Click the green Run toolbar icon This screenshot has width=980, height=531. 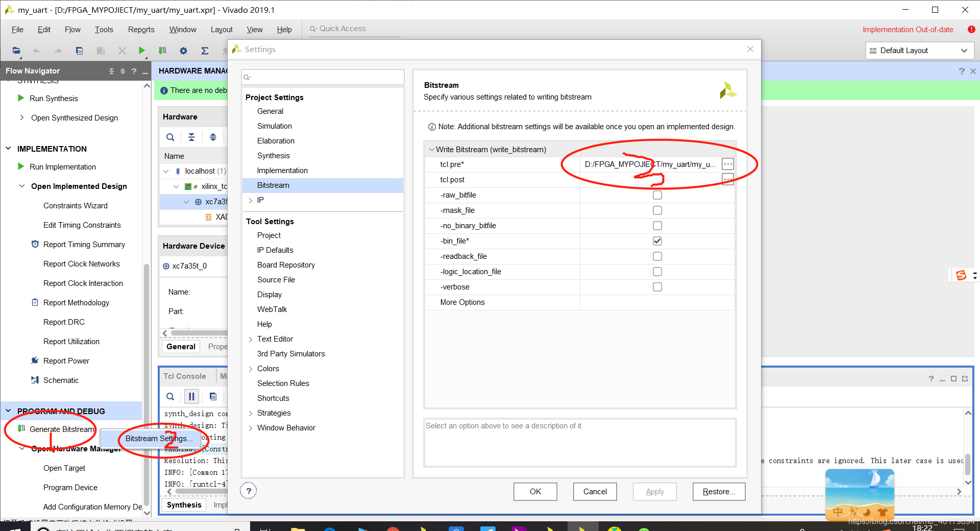click(141, 51)
